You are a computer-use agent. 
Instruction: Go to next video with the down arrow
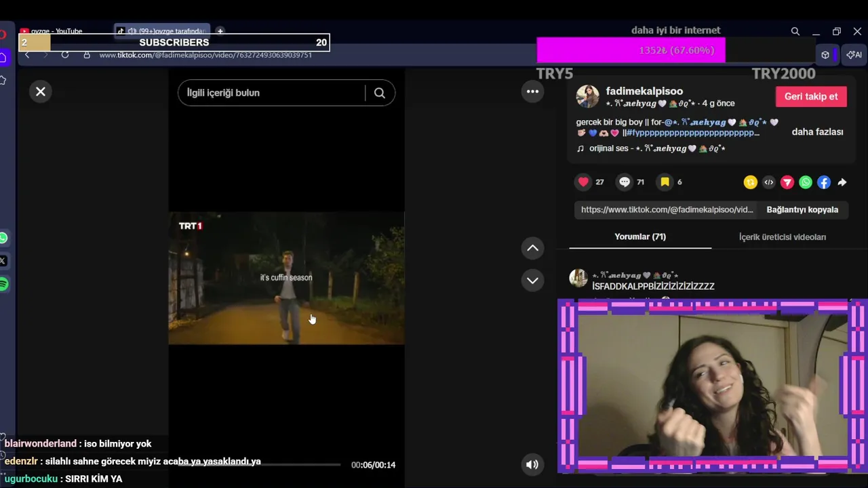[533, 280]
